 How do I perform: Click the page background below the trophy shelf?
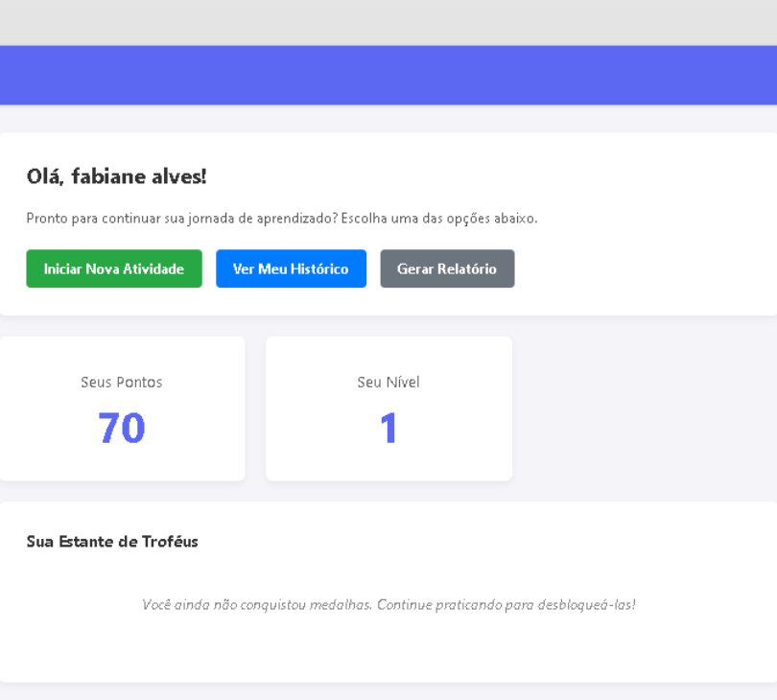(388, 691)
